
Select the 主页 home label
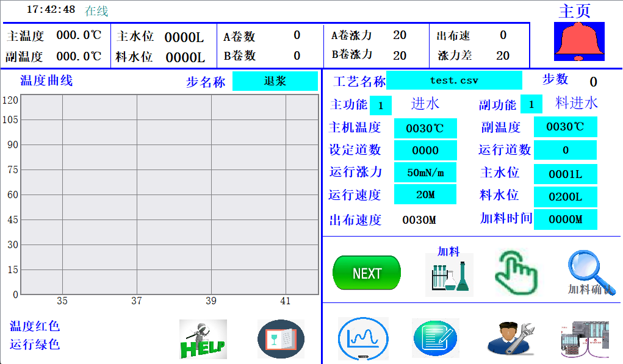tap(575, 11)
